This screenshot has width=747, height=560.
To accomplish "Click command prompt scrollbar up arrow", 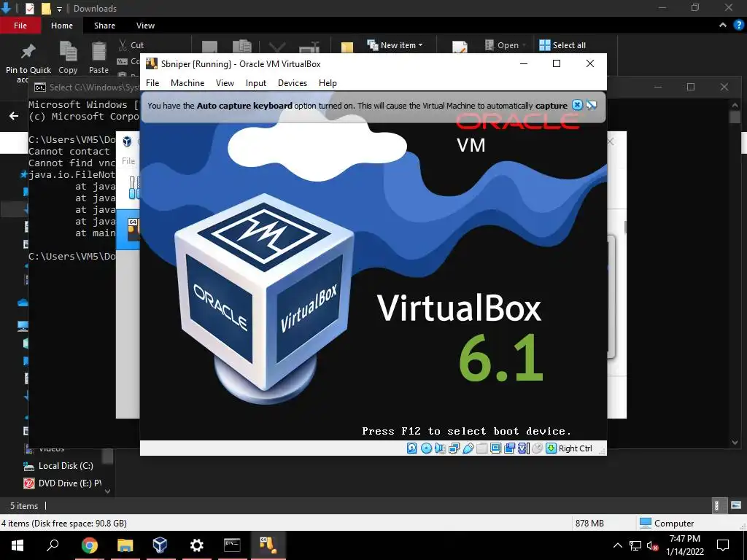I will (735, 105).
